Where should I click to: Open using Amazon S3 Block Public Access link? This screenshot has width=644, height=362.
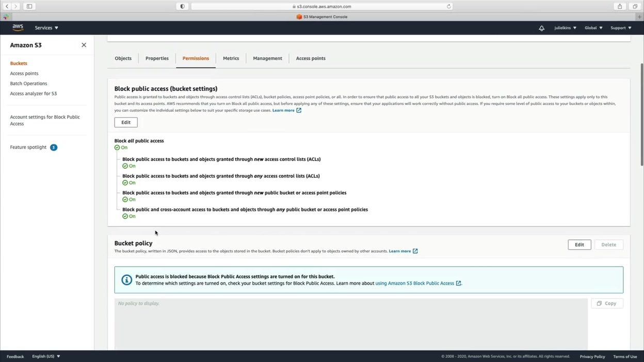(x=418, y=283)
